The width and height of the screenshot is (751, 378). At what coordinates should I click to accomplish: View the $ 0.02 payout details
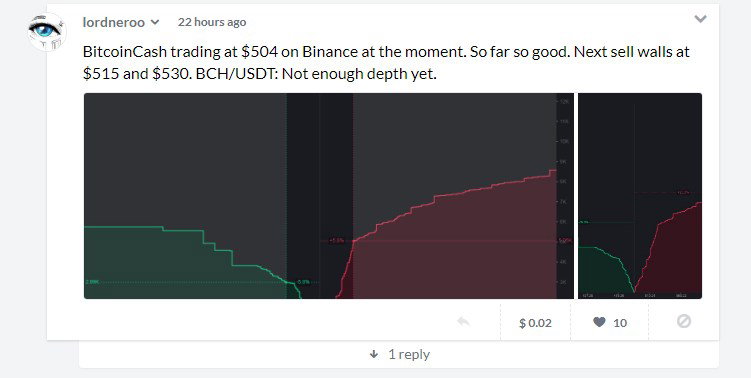535,323
